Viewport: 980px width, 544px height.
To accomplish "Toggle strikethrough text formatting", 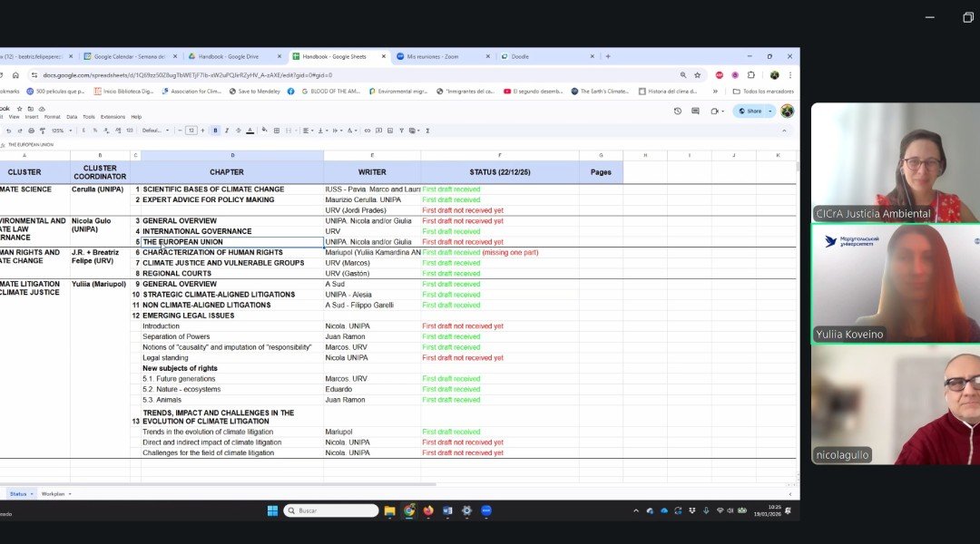I will pos(238,131).
